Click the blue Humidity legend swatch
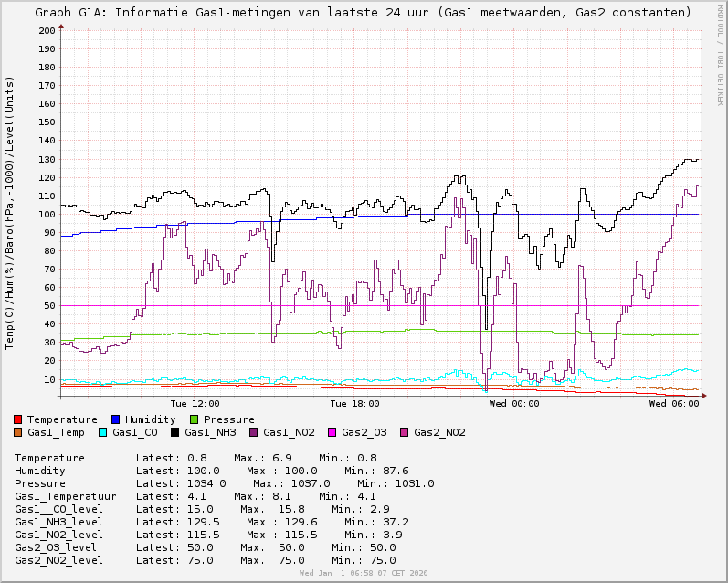Image resolution: width=728 pixels, height=583 pixels. [117, 419]
